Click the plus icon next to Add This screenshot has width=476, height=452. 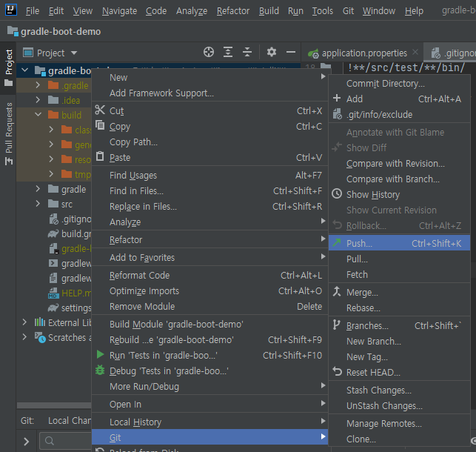point(337,98)
